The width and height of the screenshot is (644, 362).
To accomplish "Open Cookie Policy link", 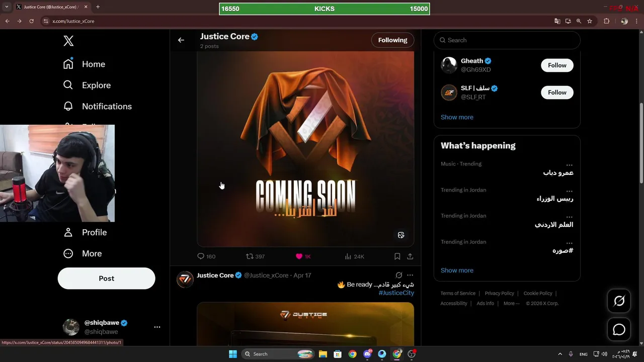I will click(x=538, y=293).
